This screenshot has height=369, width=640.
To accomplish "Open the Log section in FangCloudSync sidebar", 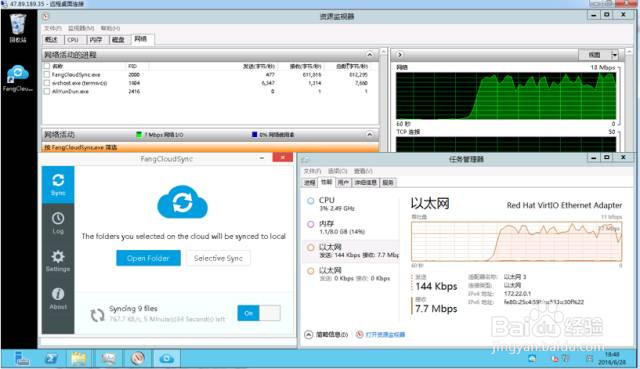I will pos(58,223).
